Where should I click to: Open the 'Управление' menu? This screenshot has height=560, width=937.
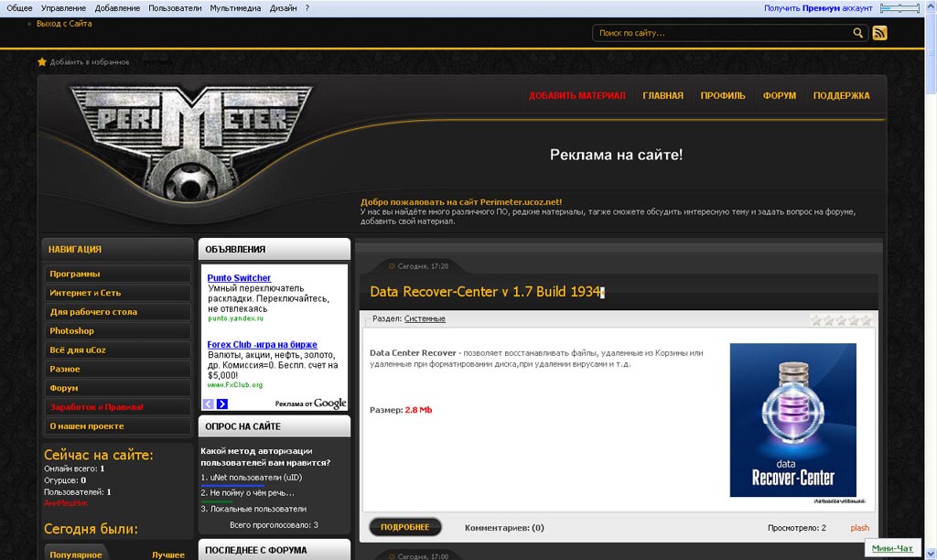(x=63, y=7)
